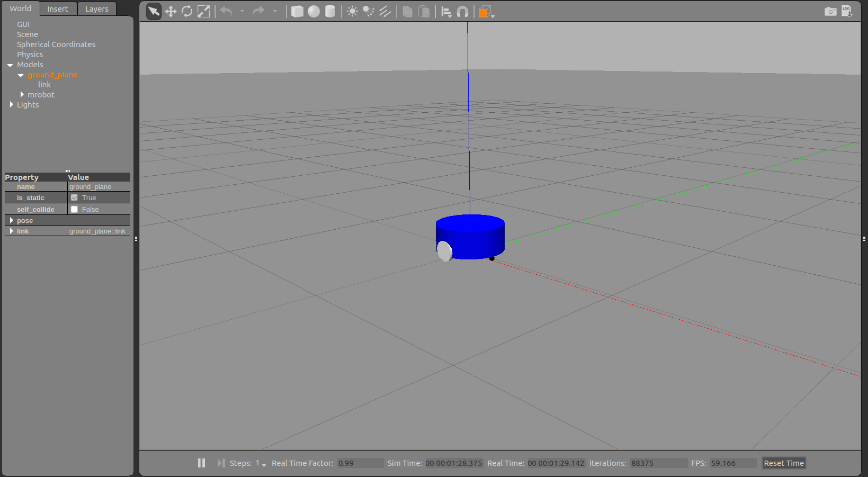This screenshot has height=477, width=868.
Task: Click the ground_plane::link value cell
Action: point(99,231)
